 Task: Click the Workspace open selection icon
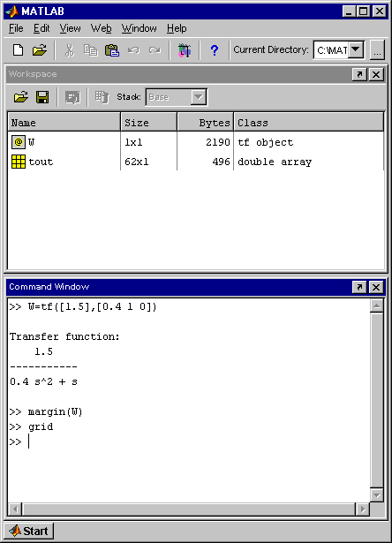[x=72, y=97]
